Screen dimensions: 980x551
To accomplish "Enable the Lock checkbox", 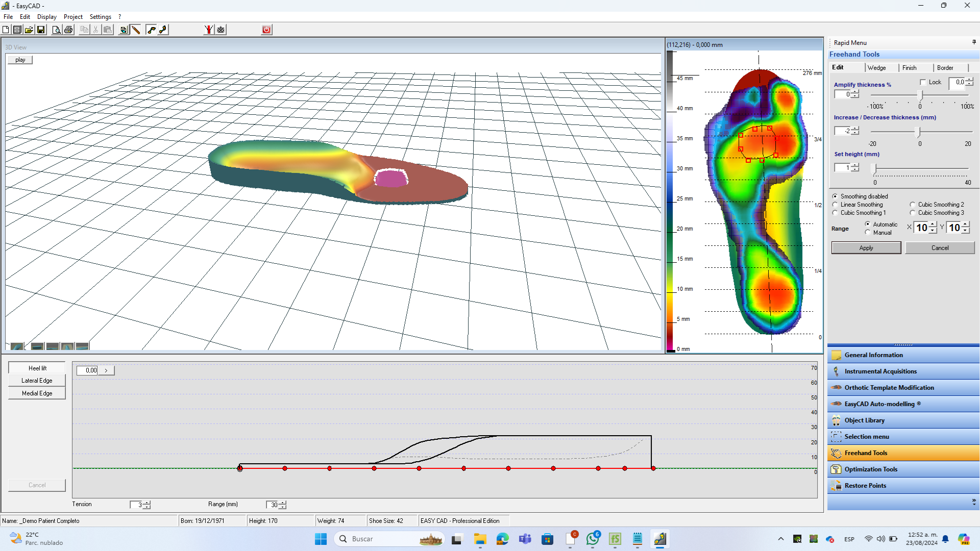I will 923,82.
